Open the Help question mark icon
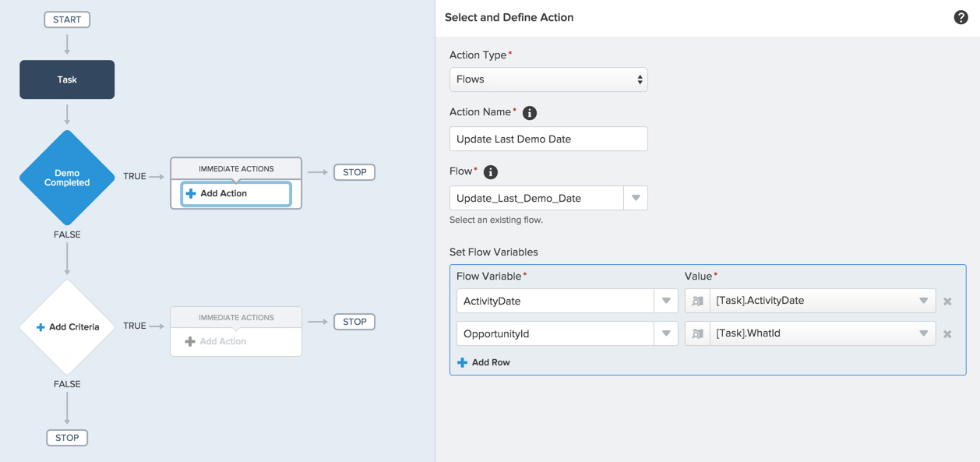The width and height of the screenshot is (980, 462). coord(961,16)
